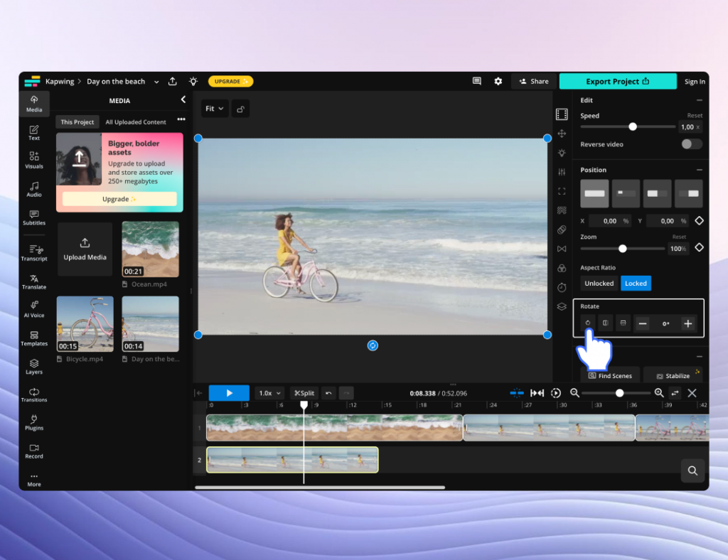Viewport: 728px width, 560px height.
Task: Click the Speed slider handle
Action: point(632,126)
